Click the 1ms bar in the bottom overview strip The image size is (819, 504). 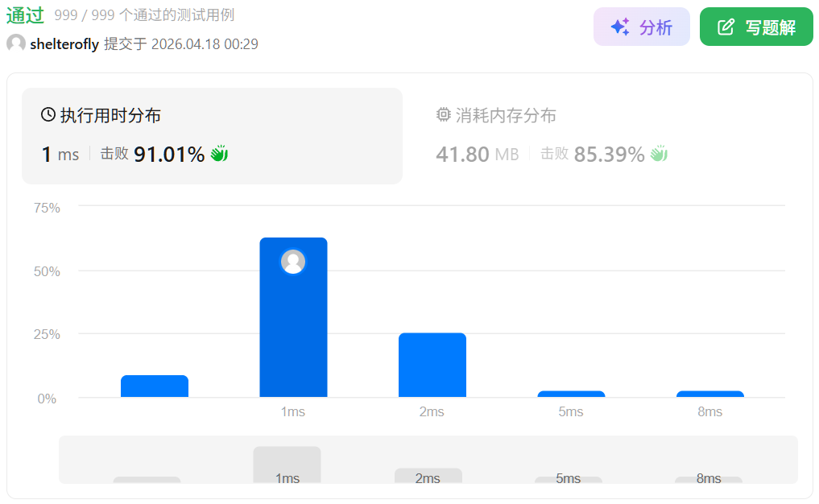tap(287, 465)
